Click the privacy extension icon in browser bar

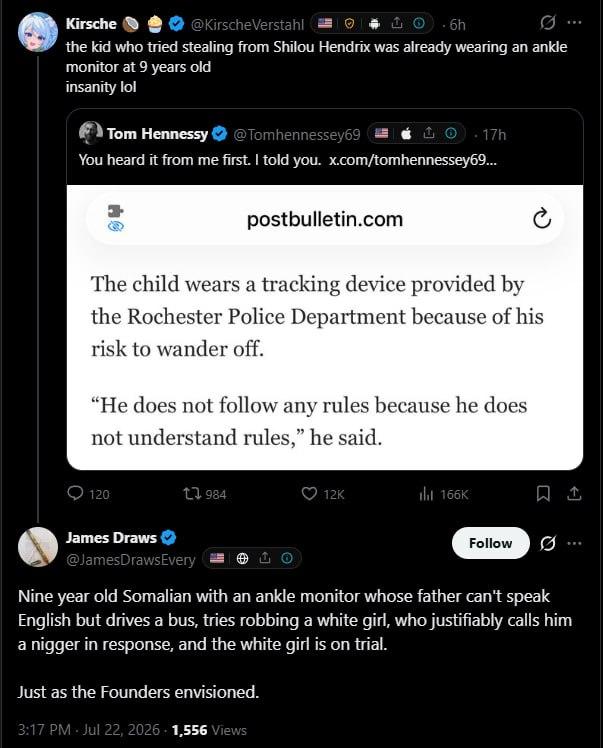pos(115,218)
